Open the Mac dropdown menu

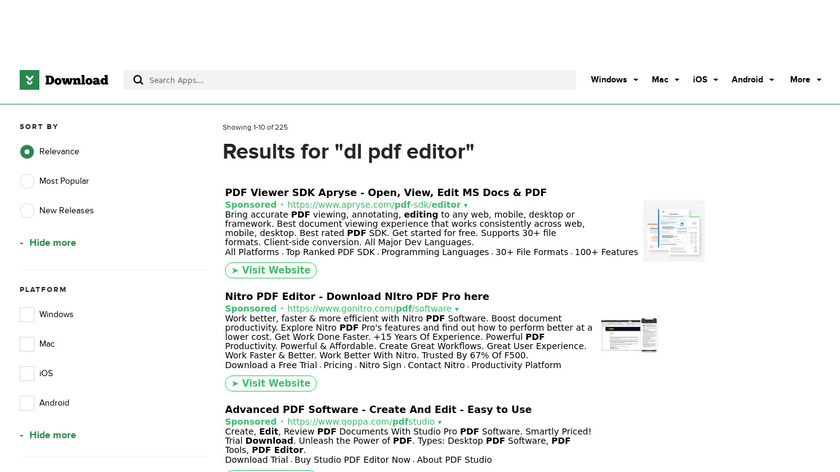coord(665,79)
